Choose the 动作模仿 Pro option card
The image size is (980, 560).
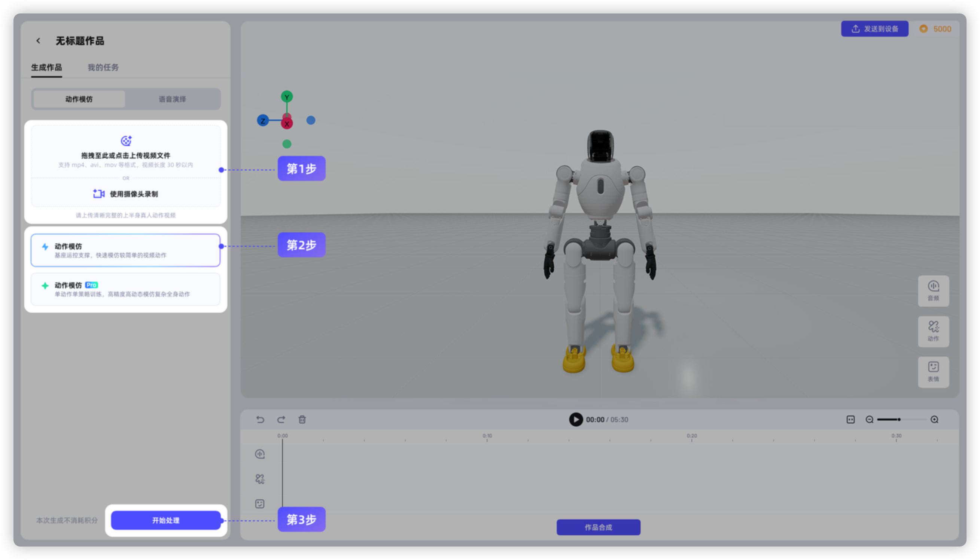[x=125, y=289]
